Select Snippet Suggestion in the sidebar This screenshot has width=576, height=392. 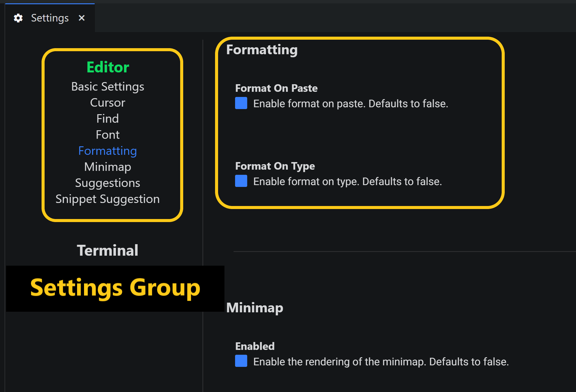(108, 199)
